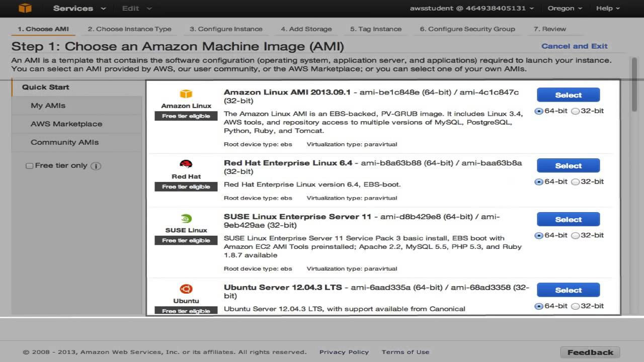Click Free tier eligible badge under Red Hat

186,187
